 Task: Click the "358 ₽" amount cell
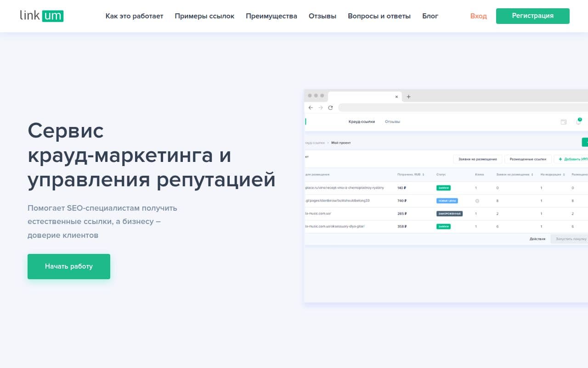click(402, 226)
